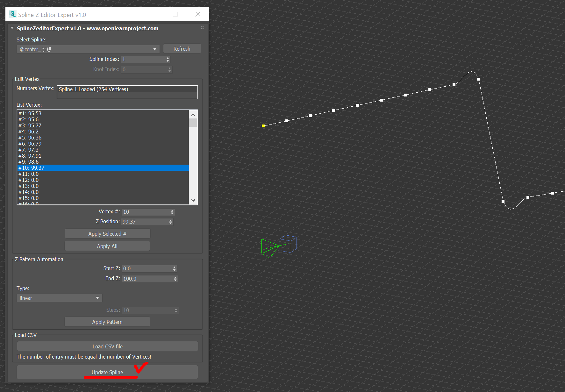The width and height of the screenshot is (565, 392).
Task: Select vertex entry #14: 0.0
Action: click(x=103, y=192)
